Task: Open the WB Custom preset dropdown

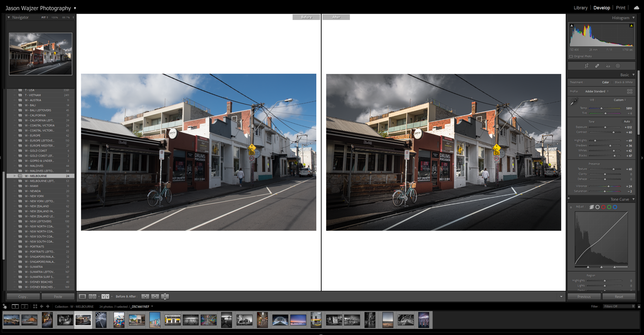Action: [x=620, y=100]
